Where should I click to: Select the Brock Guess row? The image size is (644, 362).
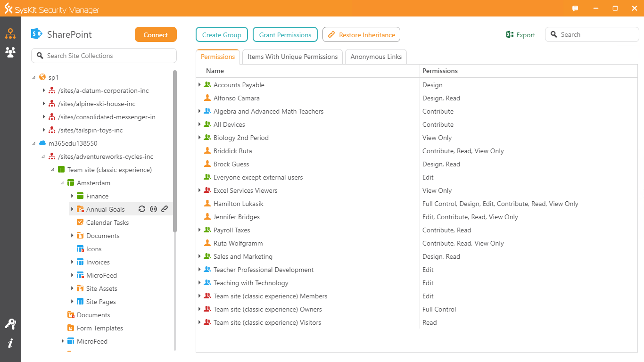click(x=417, y=164)
